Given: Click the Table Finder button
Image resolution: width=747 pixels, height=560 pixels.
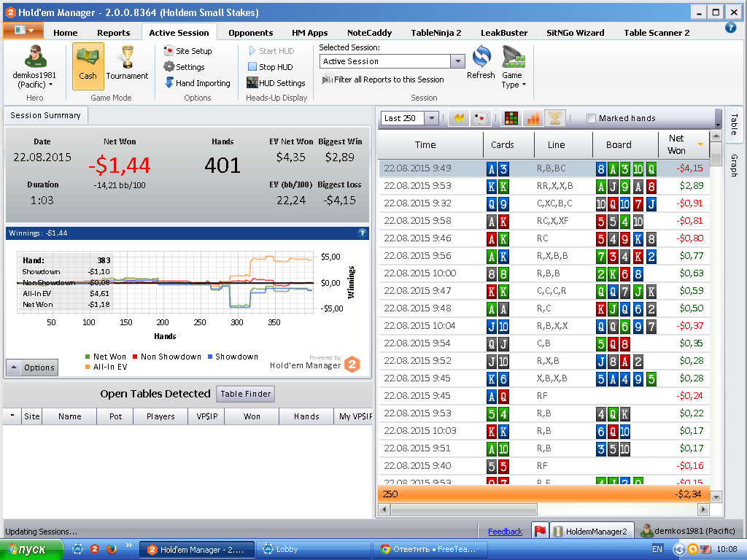Looking at the screenshot, I should (x=245, y=394).
